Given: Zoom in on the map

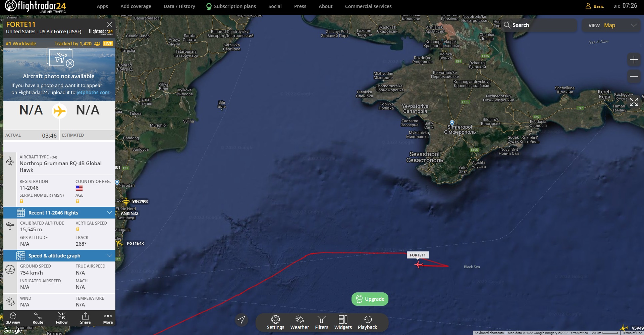Looking at the screenshot, I should tap(634, 60).
